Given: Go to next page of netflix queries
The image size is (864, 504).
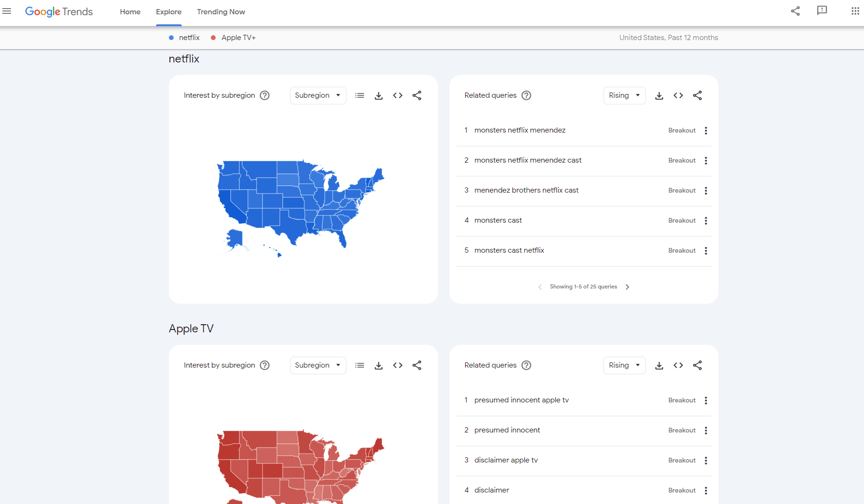Looking at the screenshot, I should click(627, 287).
